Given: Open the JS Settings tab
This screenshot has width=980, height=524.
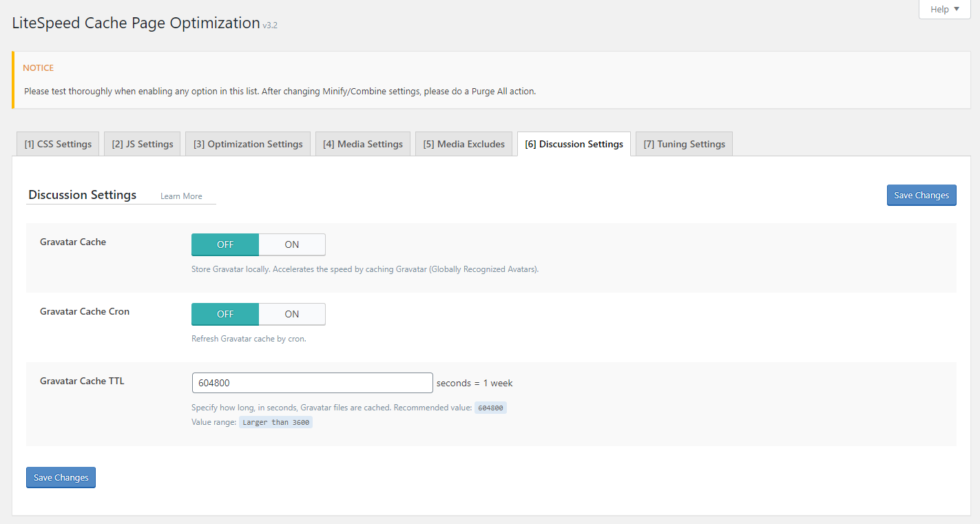Looking at the screenshot, I should [143, 144].
